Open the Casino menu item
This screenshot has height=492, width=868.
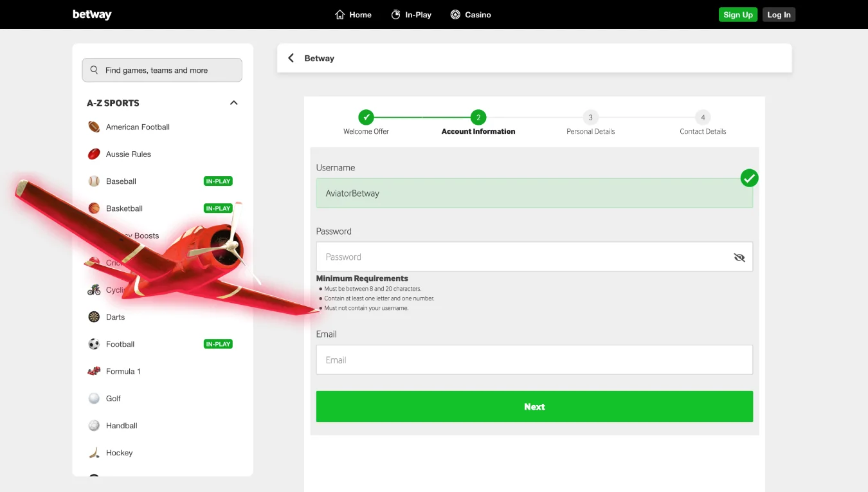[471, 15]
